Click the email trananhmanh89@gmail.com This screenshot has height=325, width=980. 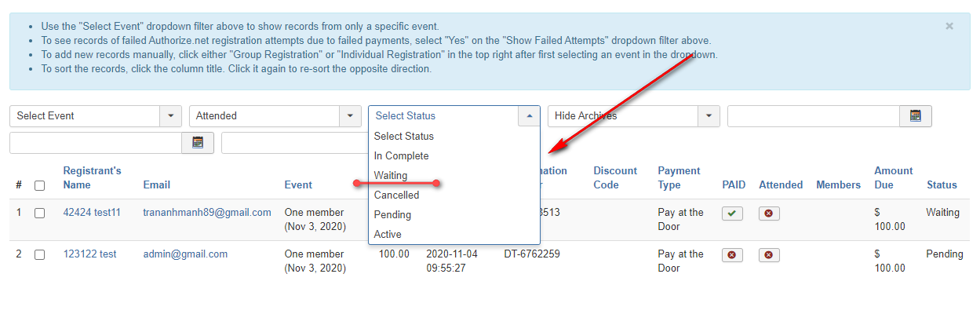pos(207,213)
